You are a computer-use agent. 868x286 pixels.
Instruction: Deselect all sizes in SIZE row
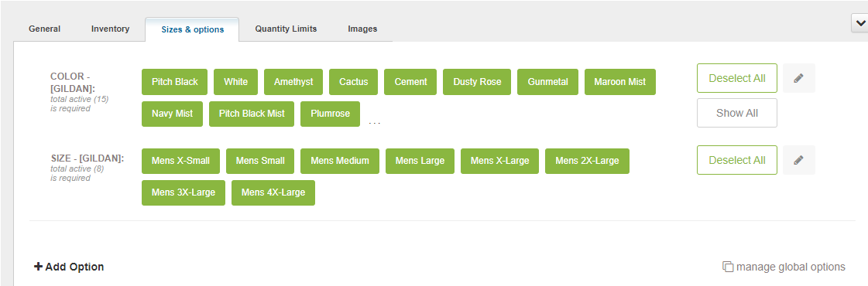[737, 160]
